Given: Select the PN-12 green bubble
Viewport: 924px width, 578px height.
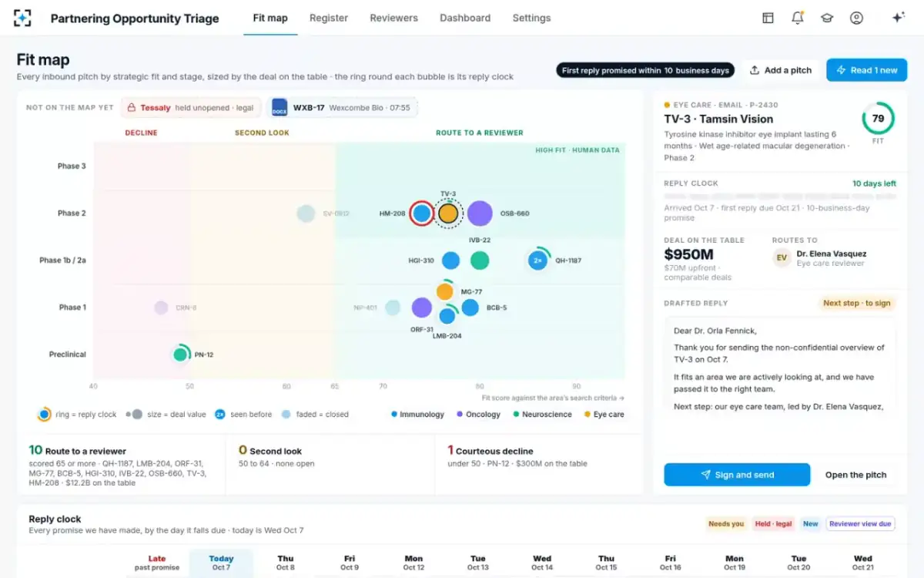Looking at the screenshot, I should tap(180, 355).
